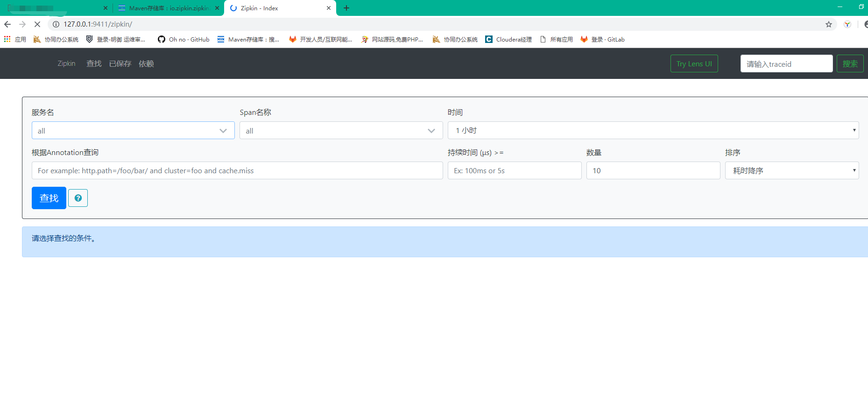Open the Cloudera经理 bookmark

pyautogui.click(x=508, y=39)
